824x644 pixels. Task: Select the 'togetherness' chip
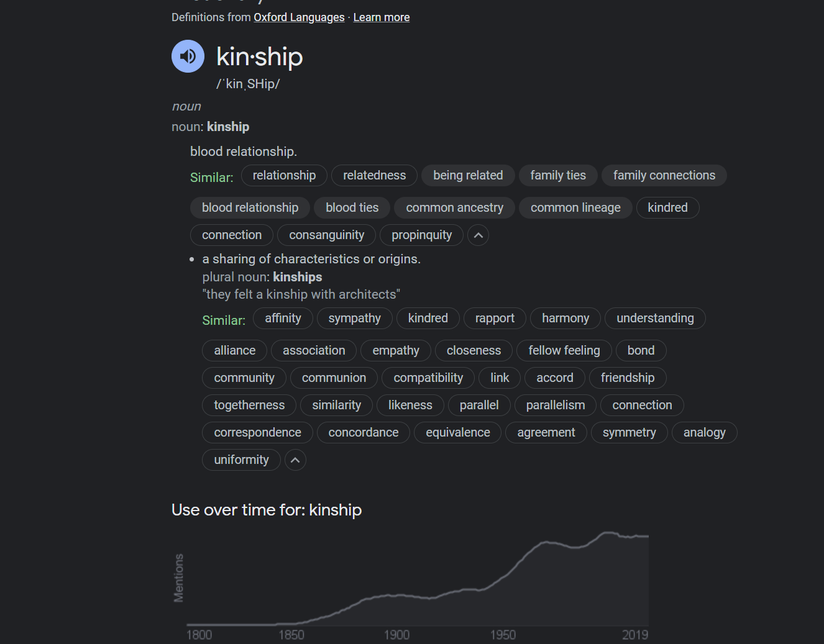click(x=249, y=406)
